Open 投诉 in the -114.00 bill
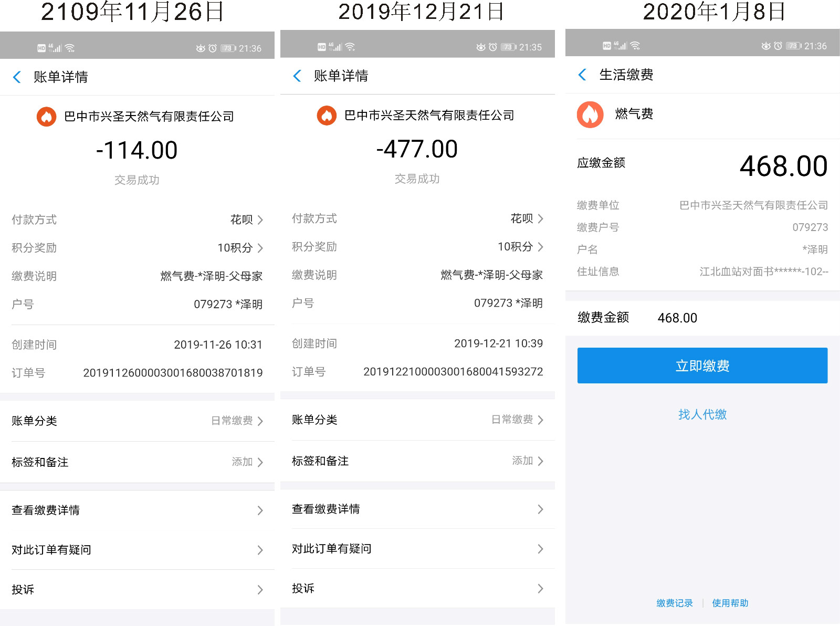This screenshot has height=626, width=840. [137, 589]
